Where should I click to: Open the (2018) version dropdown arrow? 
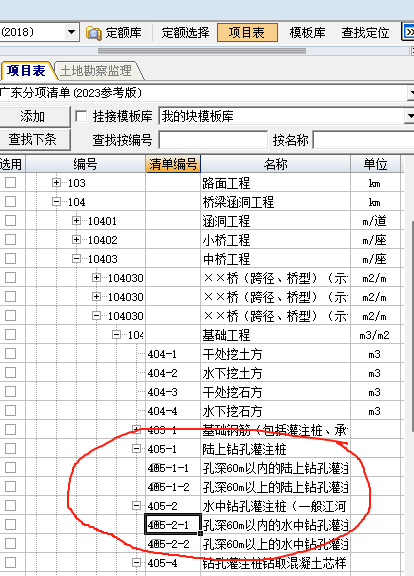[x=72, y=32]
